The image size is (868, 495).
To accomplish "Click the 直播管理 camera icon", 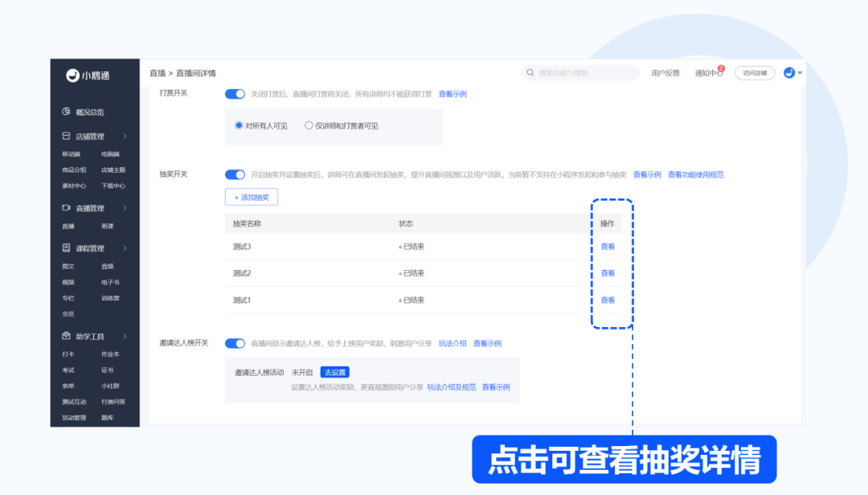I will 67,207.
